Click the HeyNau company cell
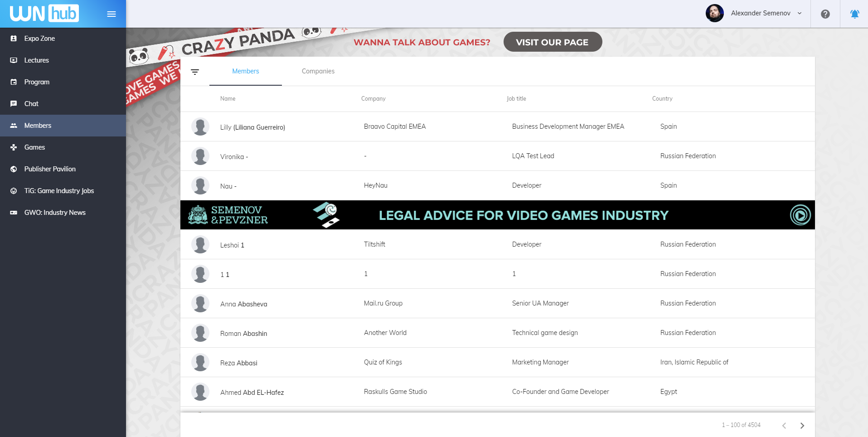Screen dimensions: 868x437 coord(376,185)
